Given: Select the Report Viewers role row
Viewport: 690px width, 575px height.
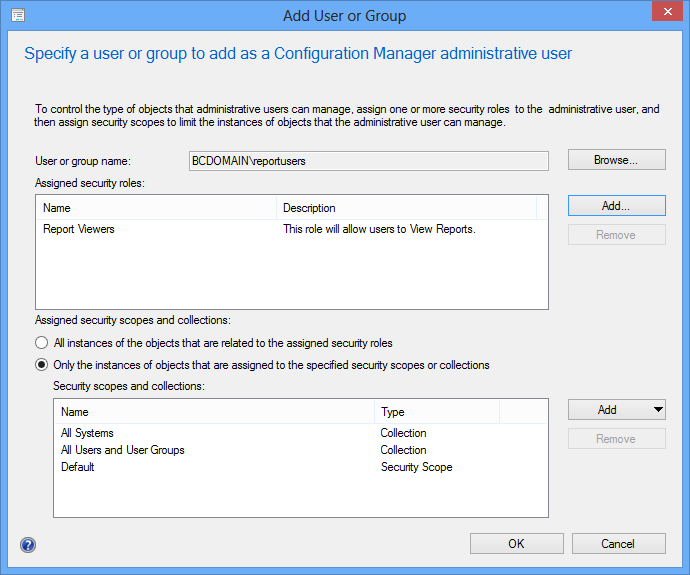Looking at the screenshot, I should 79,229.
